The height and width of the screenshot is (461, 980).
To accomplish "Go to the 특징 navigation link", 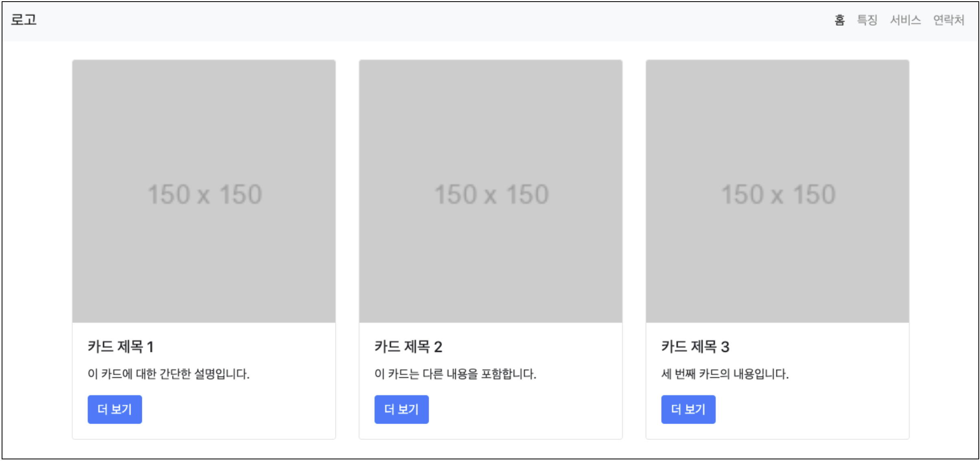I will tap(867, 20).
